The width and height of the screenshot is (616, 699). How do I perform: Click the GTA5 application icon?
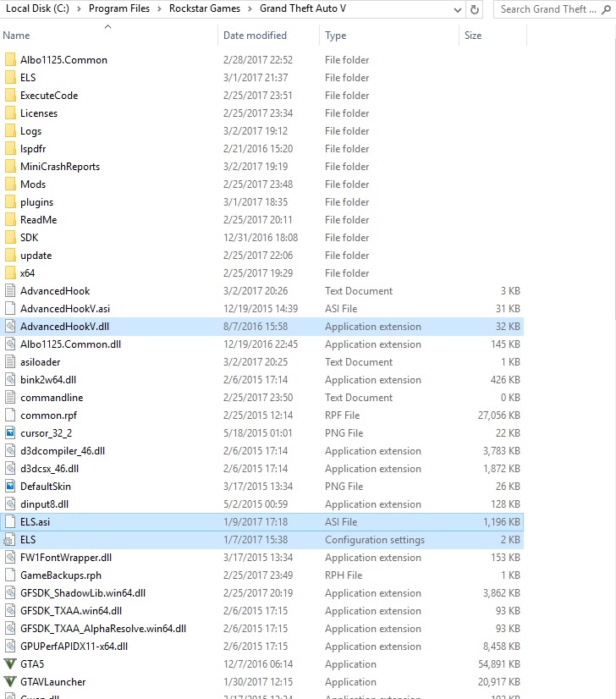(x=10, y=663)
